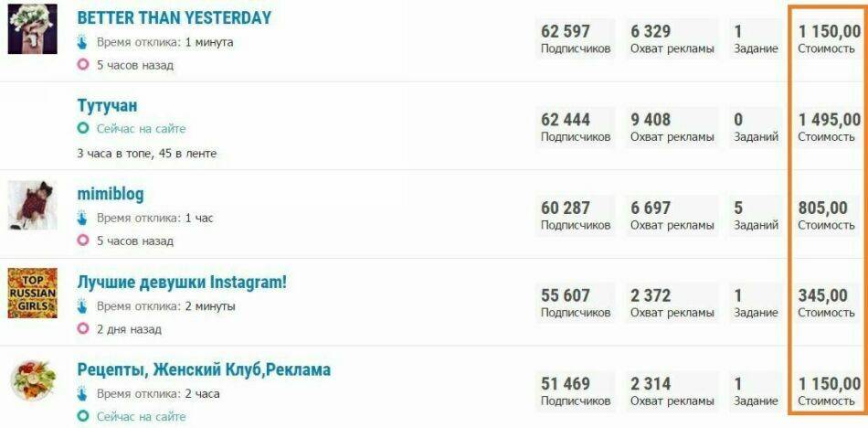868x428 pixels.
Task: Click pink circle beside '2 дня назад'
Action: (x=83, y=329)
